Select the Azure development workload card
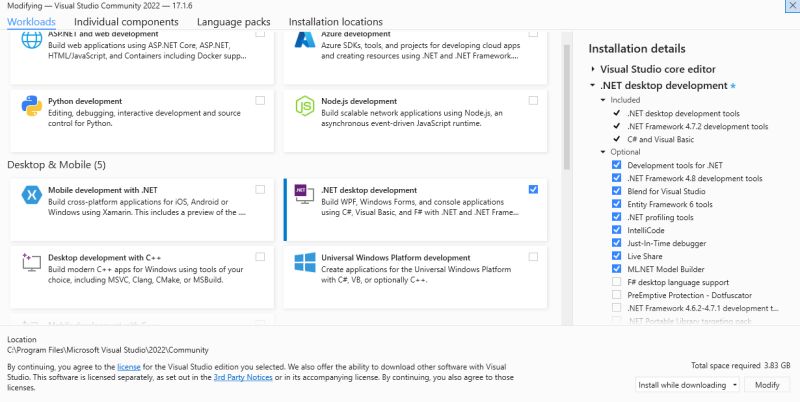Image resolution: width=800 pixels, height=402 pixels. [x=415, y=57]
